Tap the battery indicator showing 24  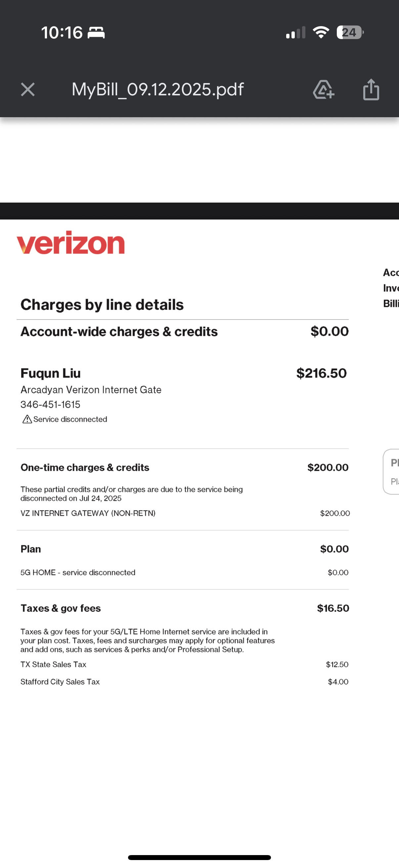pyautogui.click(x=350, y=32)
